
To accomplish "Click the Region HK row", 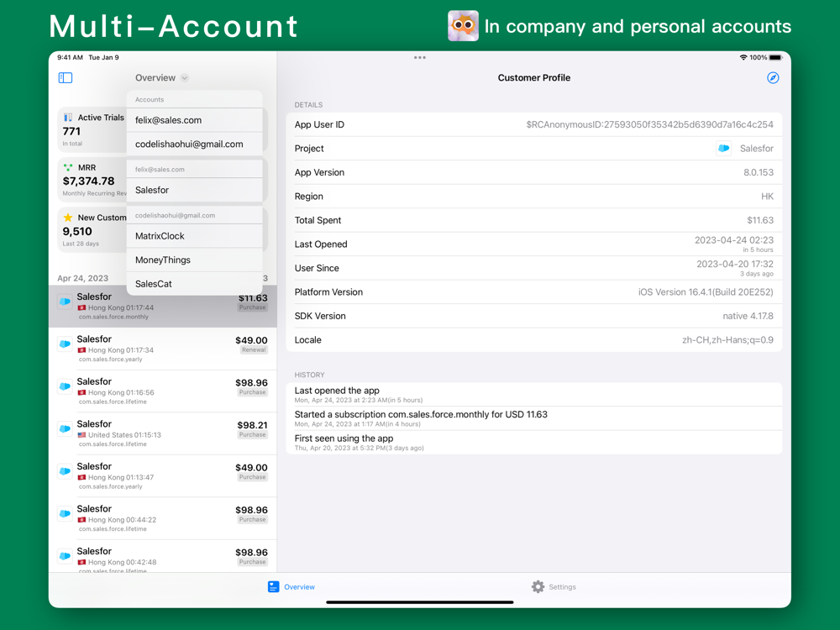I will tap(534, 196).
